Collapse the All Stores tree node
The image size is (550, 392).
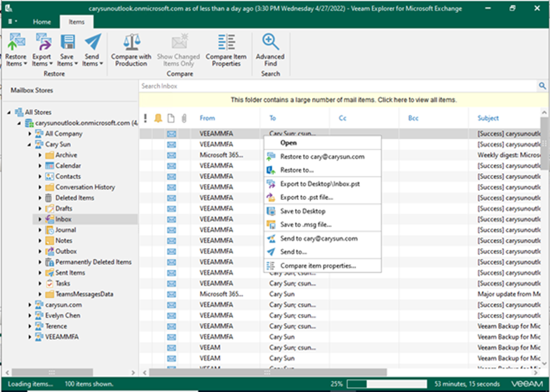tap(9, 113)
